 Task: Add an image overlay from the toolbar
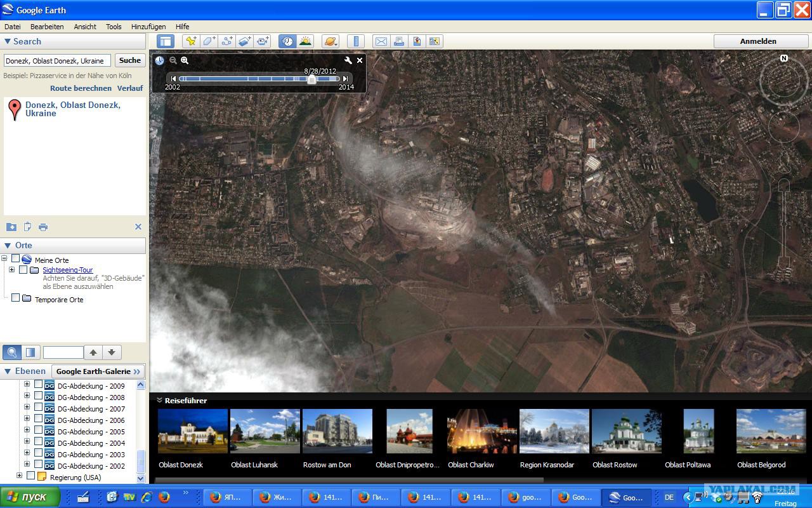tap(245, 41)
